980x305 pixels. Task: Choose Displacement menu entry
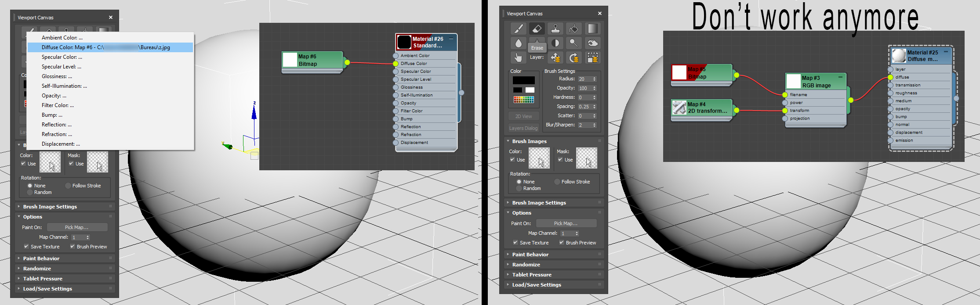click(x=110, y=144)
